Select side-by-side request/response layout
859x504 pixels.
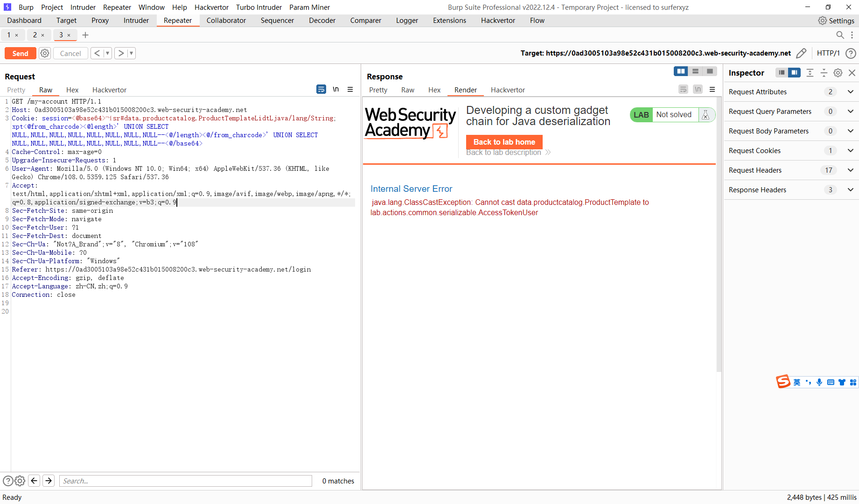point(681,71)
